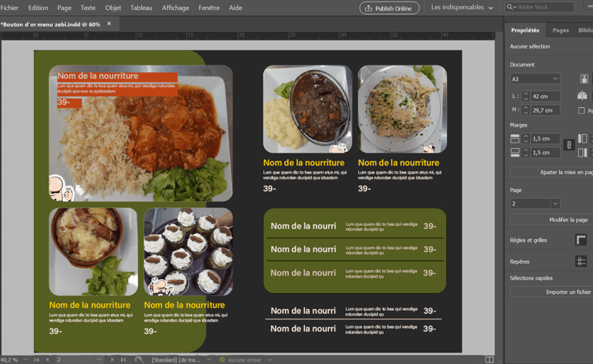
Task: Click the inside margin icon
Action: tap(582, 139)
